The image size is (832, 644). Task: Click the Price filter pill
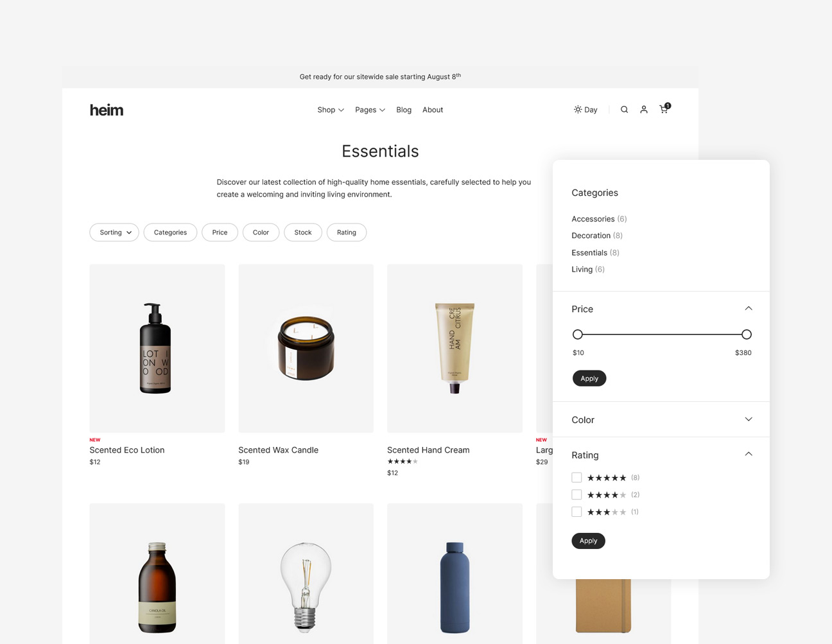coord(220,232)
